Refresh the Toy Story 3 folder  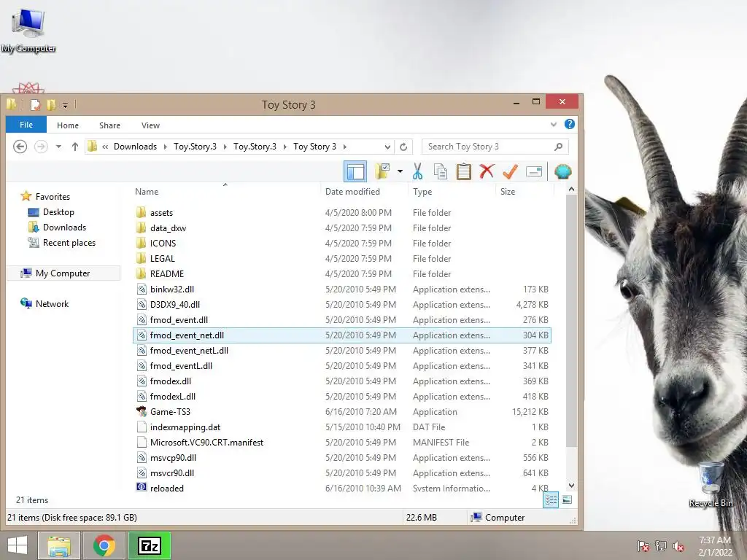click(403, 147)
